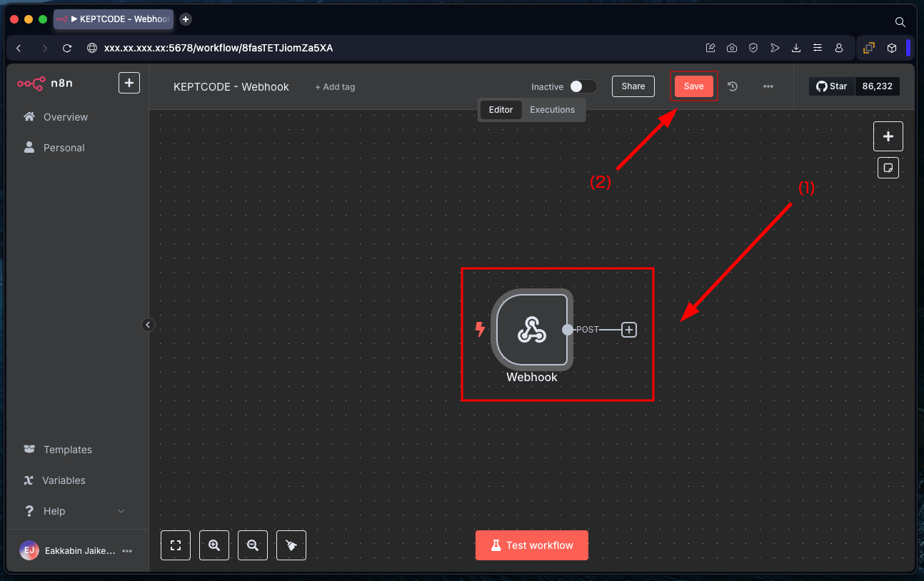
Task: Open Templates in the sidebar
Action: point(67,450)
